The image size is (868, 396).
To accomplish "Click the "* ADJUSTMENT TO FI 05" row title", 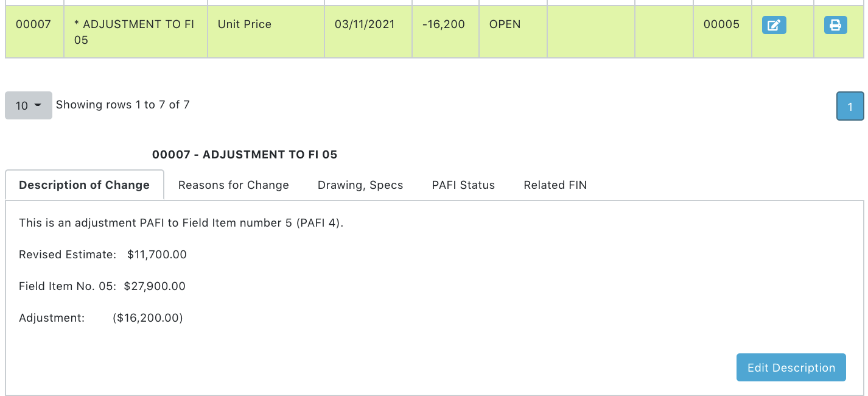I will (134, 32).
